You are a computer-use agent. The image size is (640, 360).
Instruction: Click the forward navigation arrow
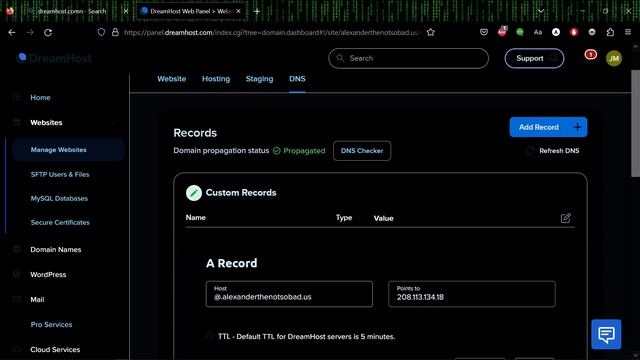(x=30, y=32)
